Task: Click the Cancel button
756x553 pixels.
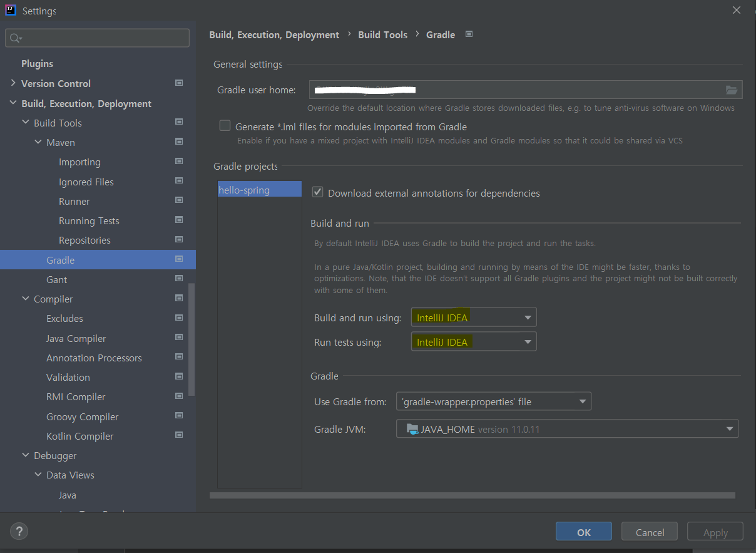Action: [650, 532]
